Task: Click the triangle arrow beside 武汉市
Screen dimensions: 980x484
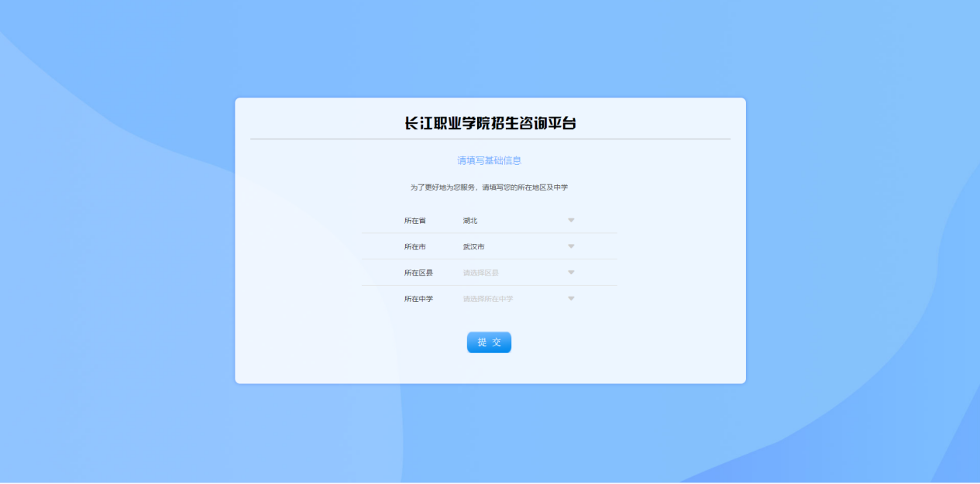Action: tap(571, 247)
